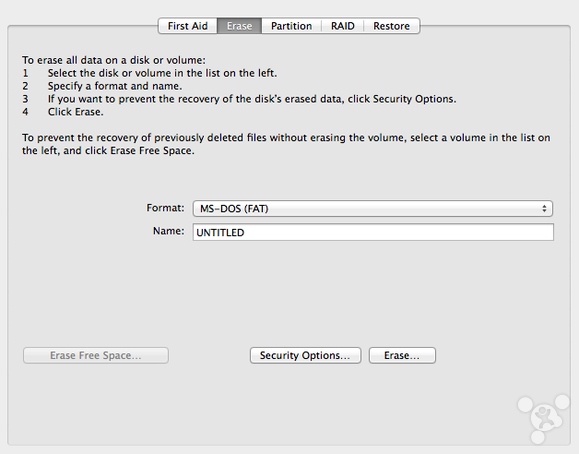Switch to the First Aid tab

(x=188, y=26)
